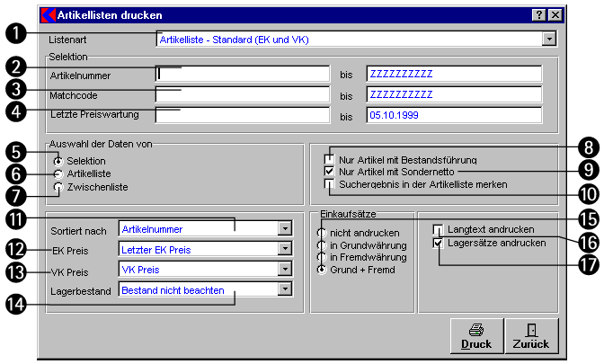Open the Listenart dropdown
604x364 pixels.
click(548, 40)
